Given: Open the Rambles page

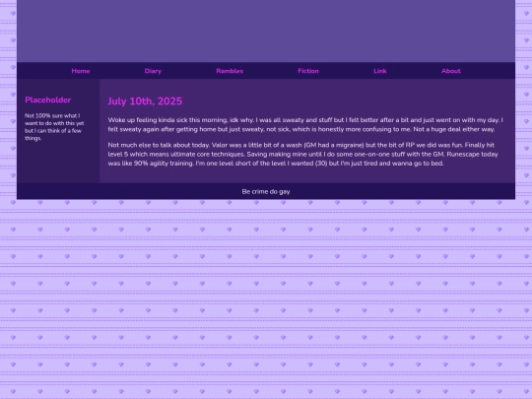Looking at the screenshot, I should click(x=230, y=71).
